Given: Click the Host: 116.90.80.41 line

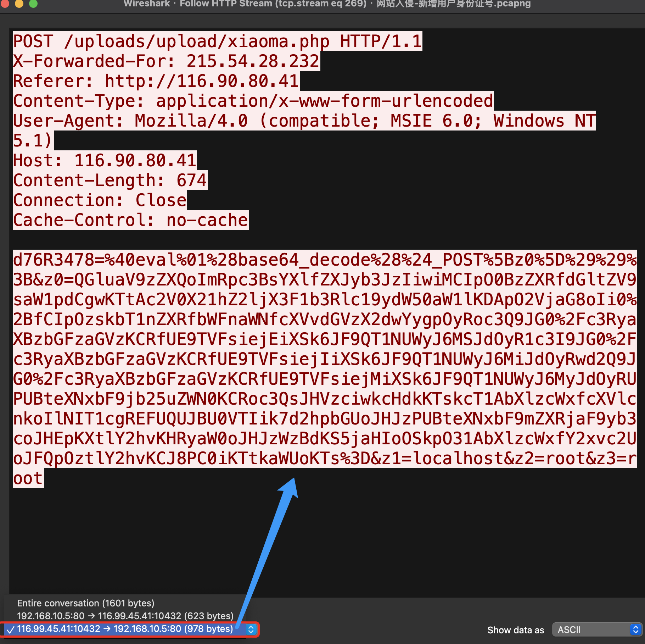Looking at the screenshot, I should click(x=105, y=161).
